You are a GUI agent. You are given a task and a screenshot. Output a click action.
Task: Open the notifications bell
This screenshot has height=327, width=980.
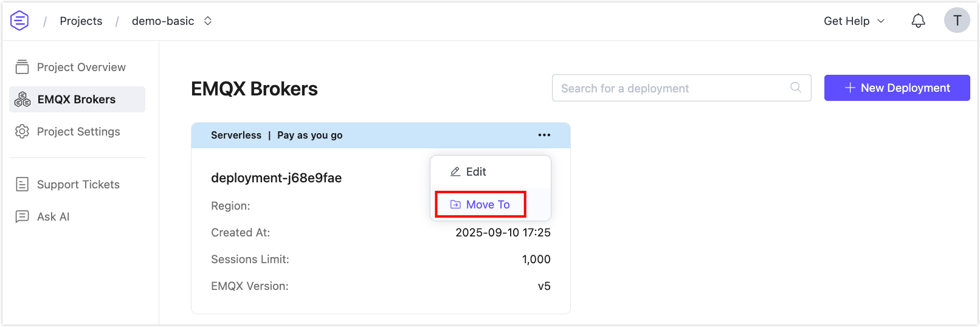click(918, 21)
